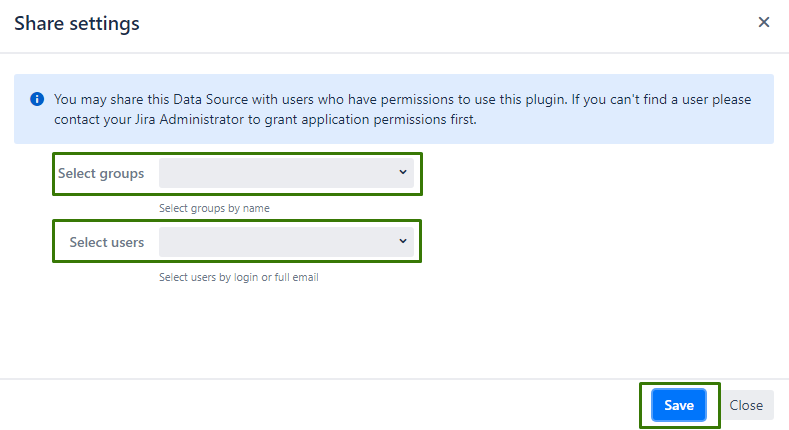Click the footer bar left of Save
The height and width of the screenshot is (430, 789).
click(320, 405)
